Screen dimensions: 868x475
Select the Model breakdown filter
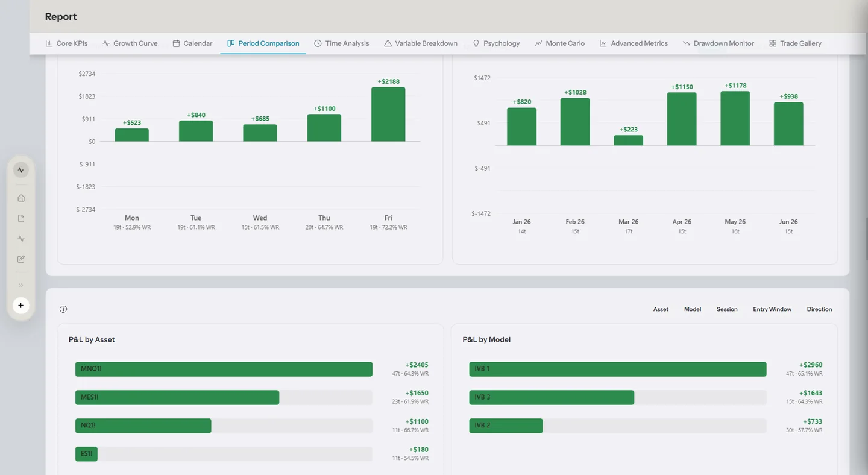[x=693, y=309]
